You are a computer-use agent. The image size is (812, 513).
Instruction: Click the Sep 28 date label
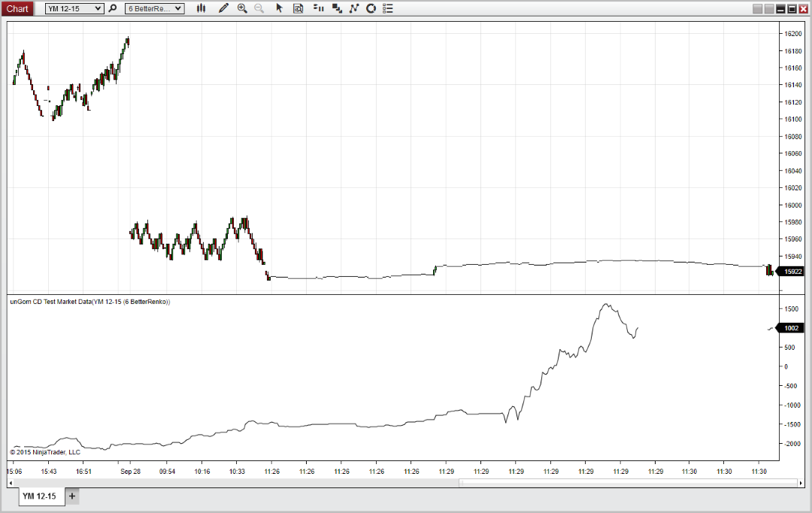click(x=131, y=472)
